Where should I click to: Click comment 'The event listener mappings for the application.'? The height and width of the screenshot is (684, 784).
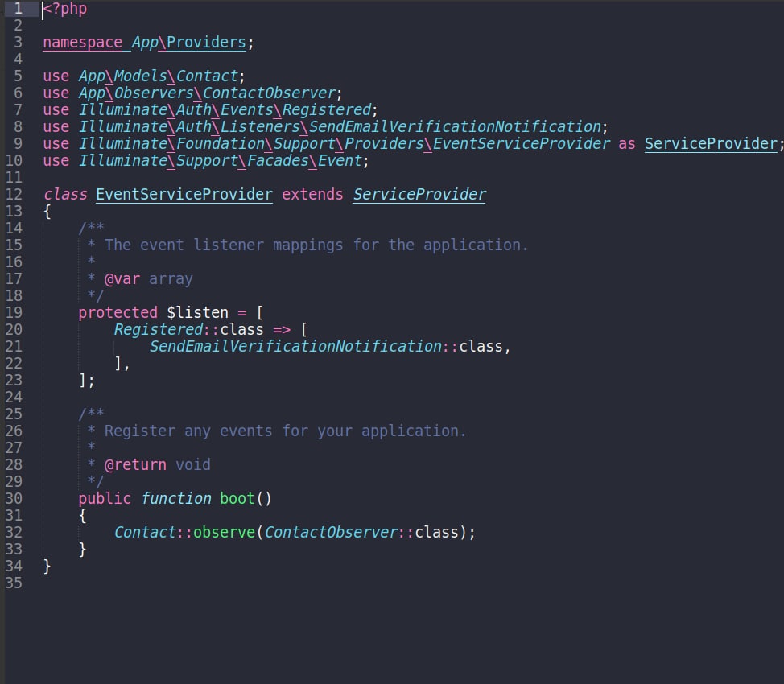coord(316,245)
